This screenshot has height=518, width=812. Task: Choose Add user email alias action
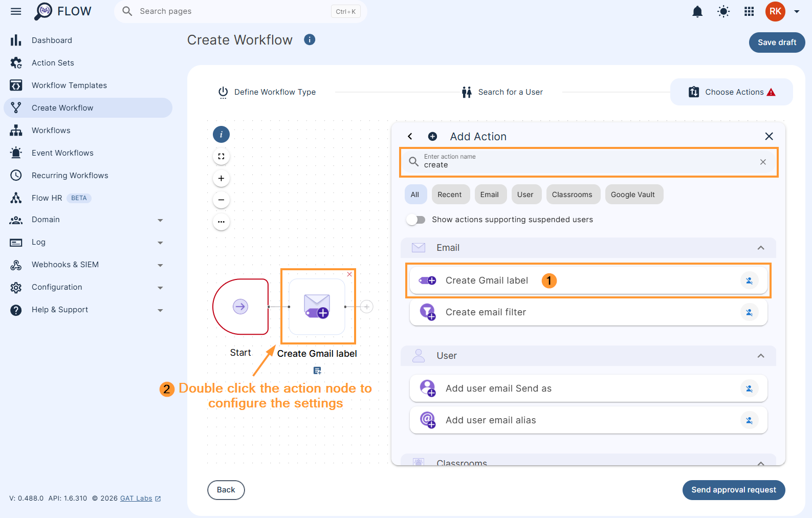pos(588,420)
